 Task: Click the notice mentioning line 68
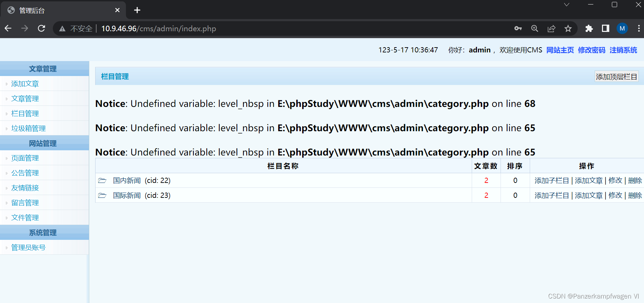[315, 104]
